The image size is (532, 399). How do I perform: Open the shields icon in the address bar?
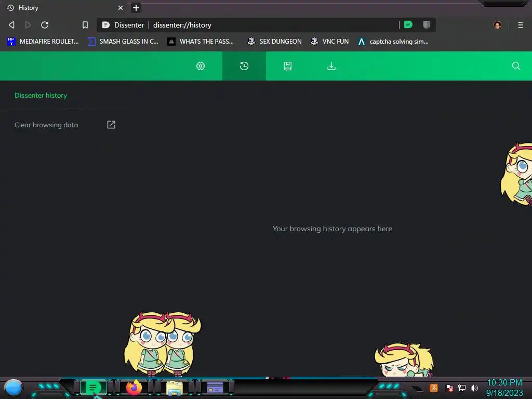coord(427,24)
